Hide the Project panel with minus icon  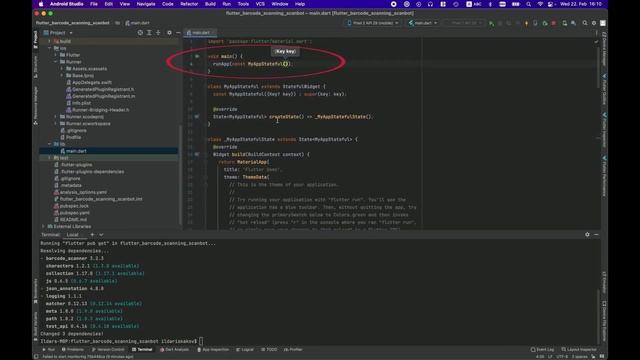pos(178,33)
